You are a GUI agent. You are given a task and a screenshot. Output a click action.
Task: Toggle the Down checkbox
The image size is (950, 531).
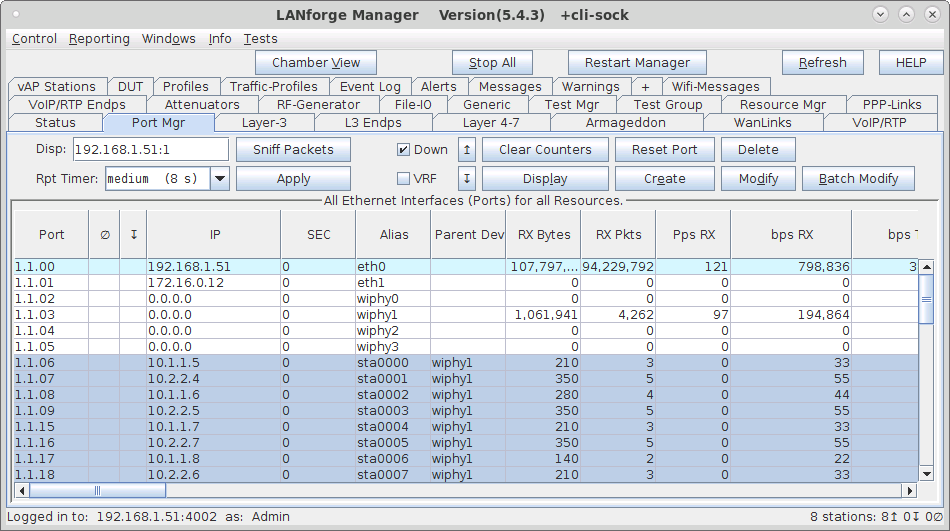403,150
